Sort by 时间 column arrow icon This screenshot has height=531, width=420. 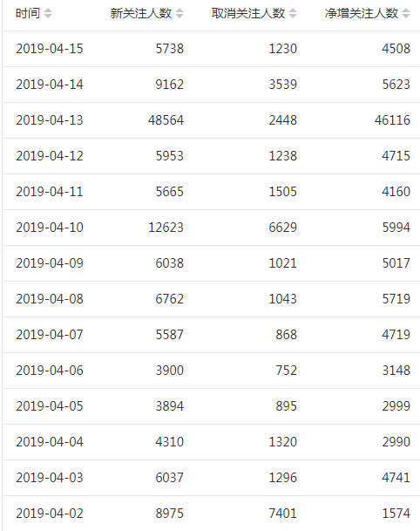click(x=48, y=14)
